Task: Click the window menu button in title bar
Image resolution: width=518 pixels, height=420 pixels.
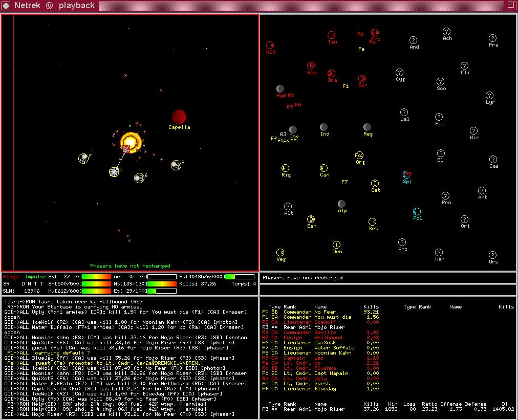Action: tap(6, 6)
